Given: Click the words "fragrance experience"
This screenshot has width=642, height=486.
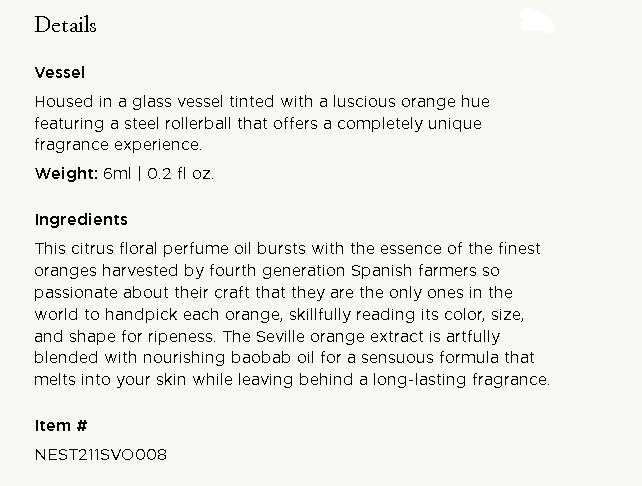Looking at the screenshot, I should pyautogui.click(x=117, y=145).
